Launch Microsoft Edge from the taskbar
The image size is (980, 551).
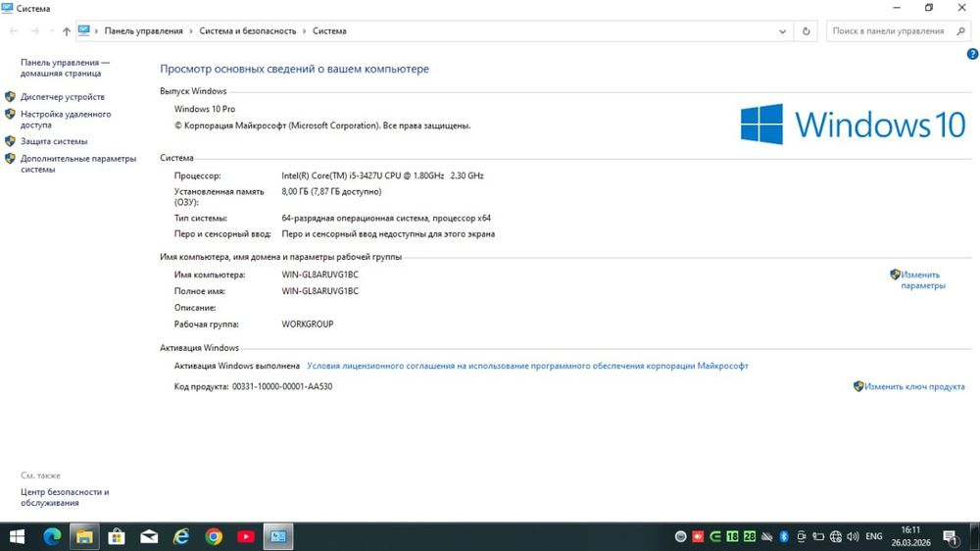[52, 536]
